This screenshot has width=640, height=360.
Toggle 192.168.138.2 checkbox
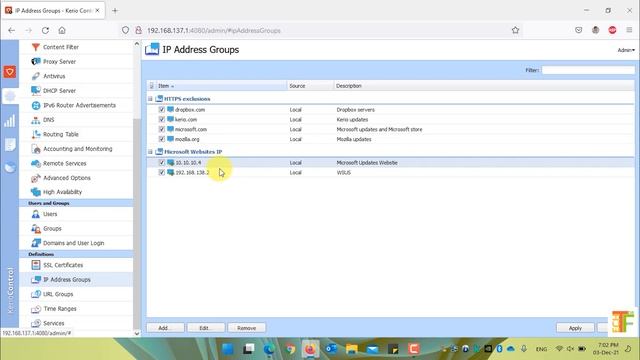coord(162,173)
